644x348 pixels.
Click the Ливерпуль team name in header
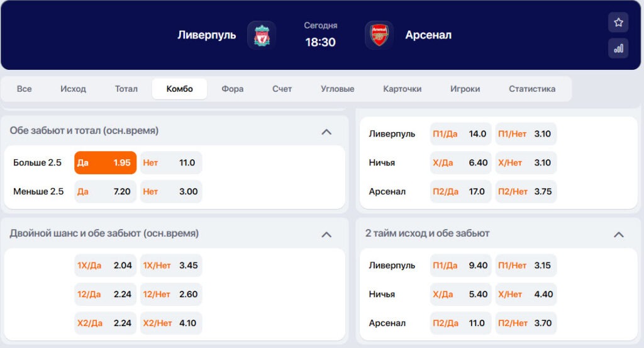[x=206, y=35]
